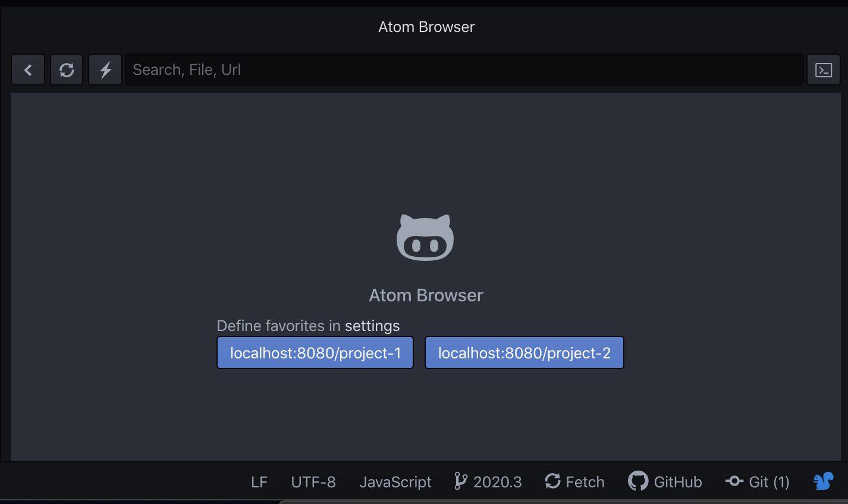Change UTF-8 encoding in status bar

click(313, 482)
